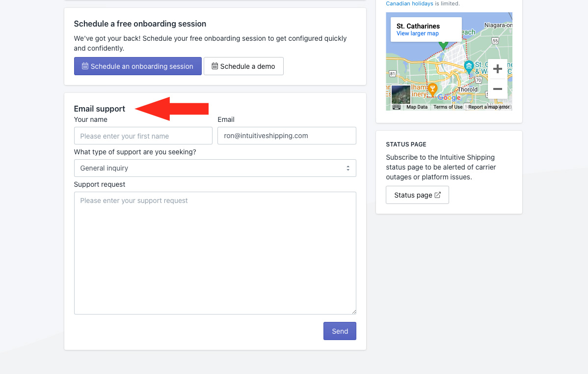Click into the Email input field
This screenshot has height=374, width=588.
[287, 136]
